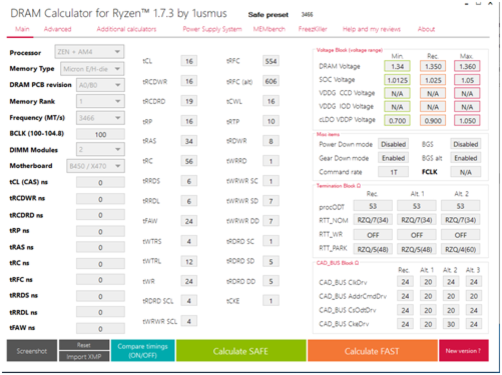The image size is (502, 375).
Task: Click the tFAW ns input field
Action: [100, 328]
